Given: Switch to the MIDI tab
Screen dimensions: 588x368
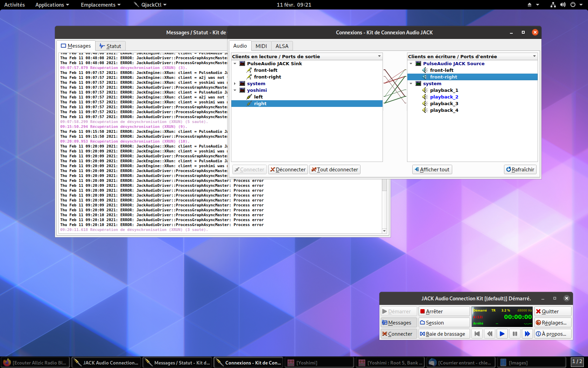Looking at the screenshot, I should point(261,46).
